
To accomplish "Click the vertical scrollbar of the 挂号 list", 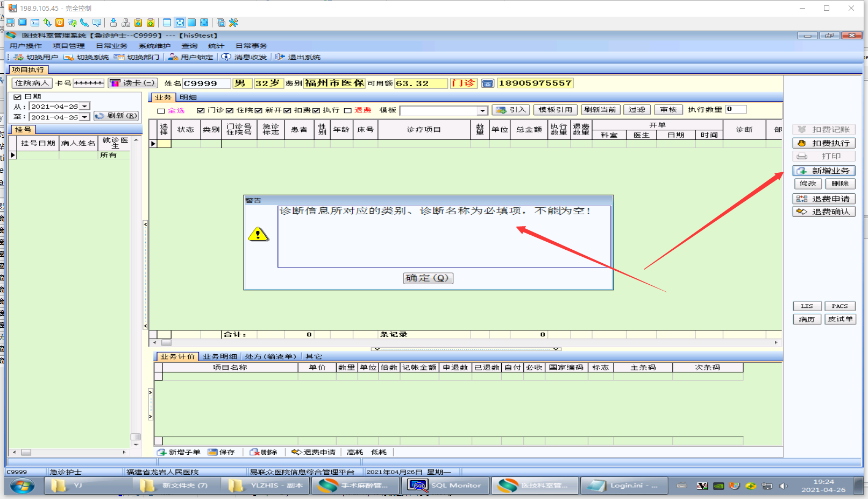I will coord(136,292).
